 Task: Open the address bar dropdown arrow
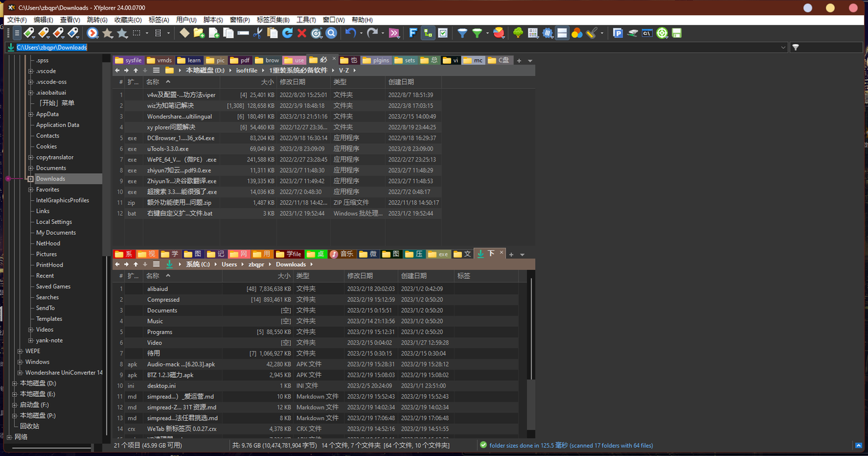(x=783, y=47)
